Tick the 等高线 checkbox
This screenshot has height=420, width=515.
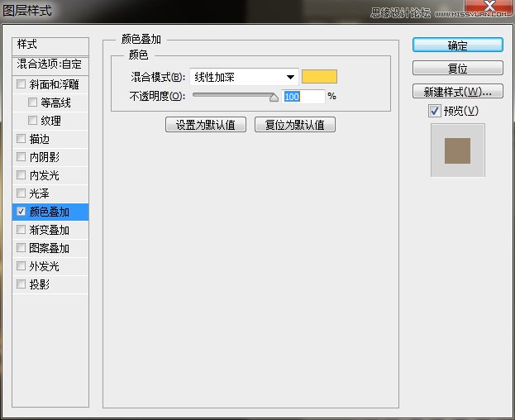point(32,103)
